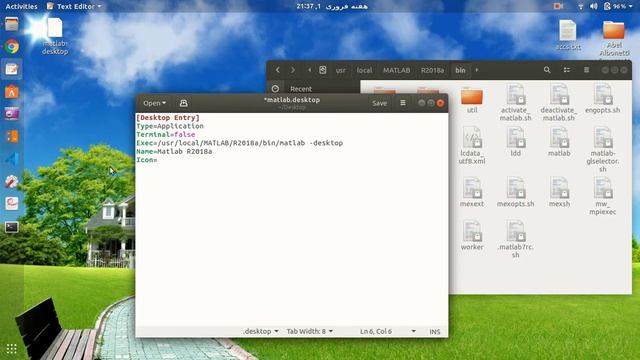
Task: Click the Terminal=false line
Action: (x=166, y=134)
